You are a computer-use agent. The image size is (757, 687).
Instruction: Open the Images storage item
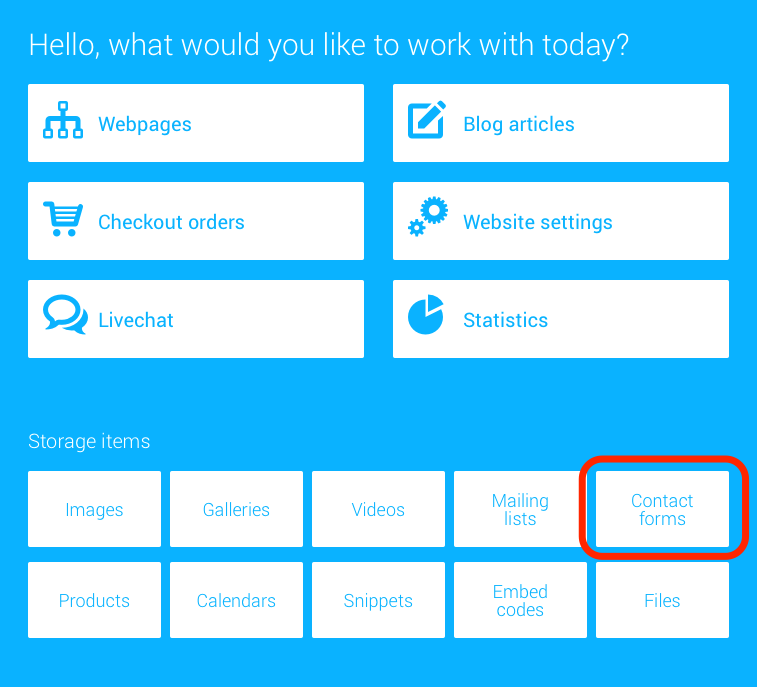pyautogui.click(x=95, y=509)
